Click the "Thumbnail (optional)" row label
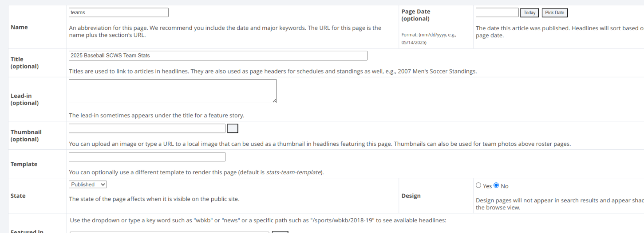Screen dimensions: 644x233 26,136
